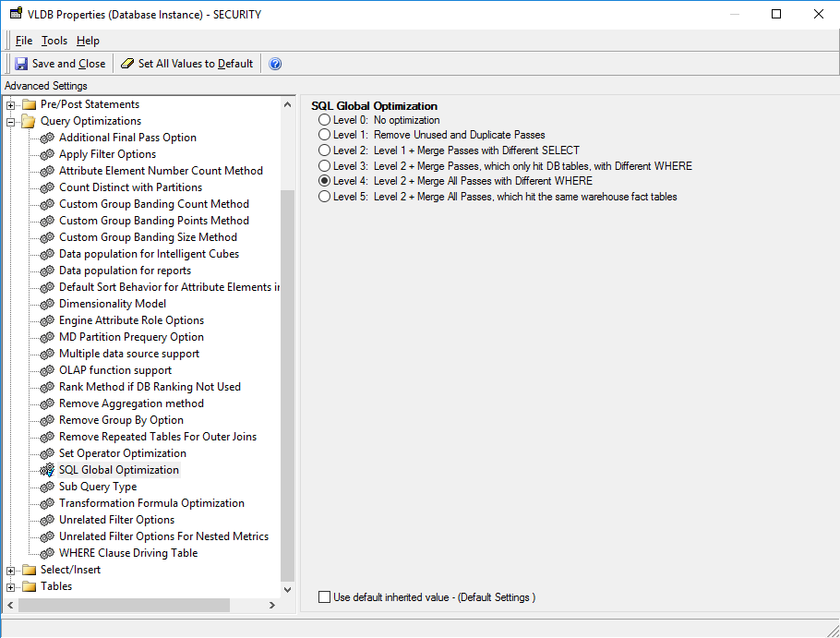Click the save disk icon on the toolbar
This screenshot has width=840, height=638.
point(19,64)
